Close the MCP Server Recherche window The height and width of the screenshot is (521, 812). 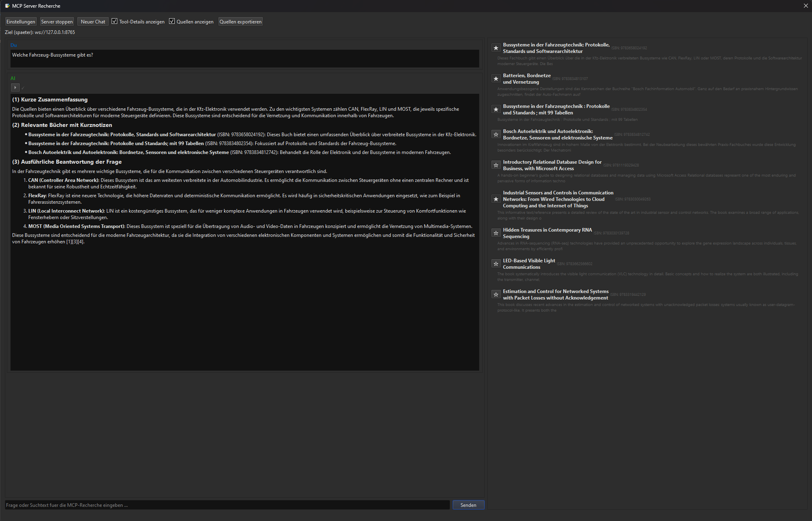point(806,6)
